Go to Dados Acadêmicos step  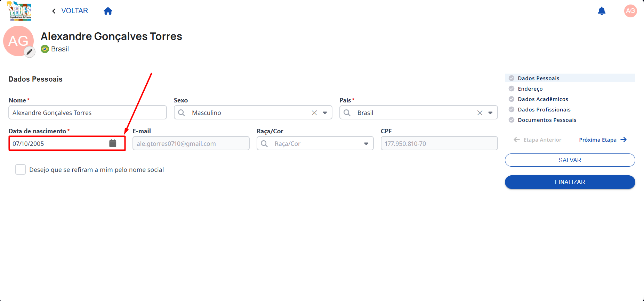pos(543,99)
